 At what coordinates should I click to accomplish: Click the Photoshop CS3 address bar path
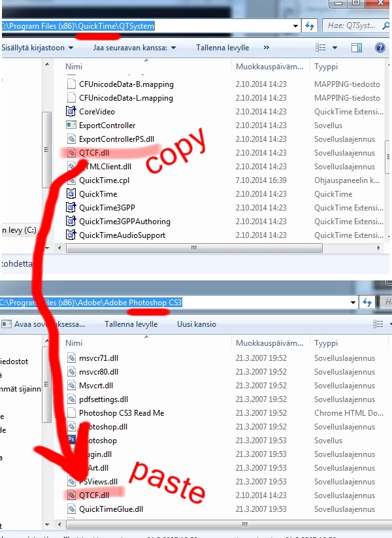[91, 303]
